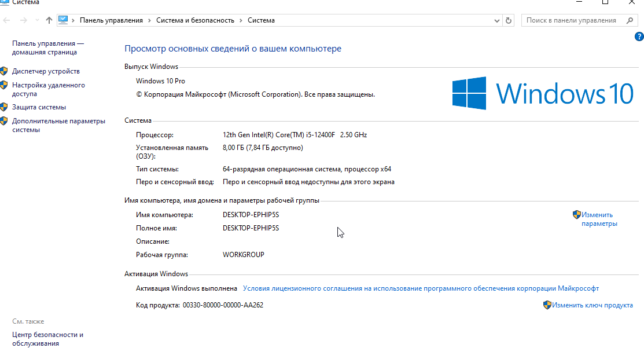The image size is (644, 359).
Task: Click 'Изменить ключ продукта' link
Action: (x=593, y=305)
